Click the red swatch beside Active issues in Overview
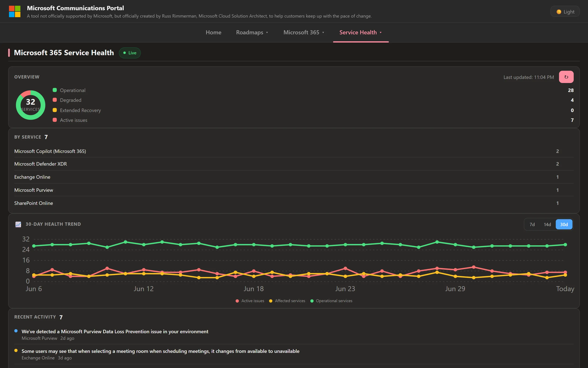Screen dimensions: 588x368 point(55,120)
